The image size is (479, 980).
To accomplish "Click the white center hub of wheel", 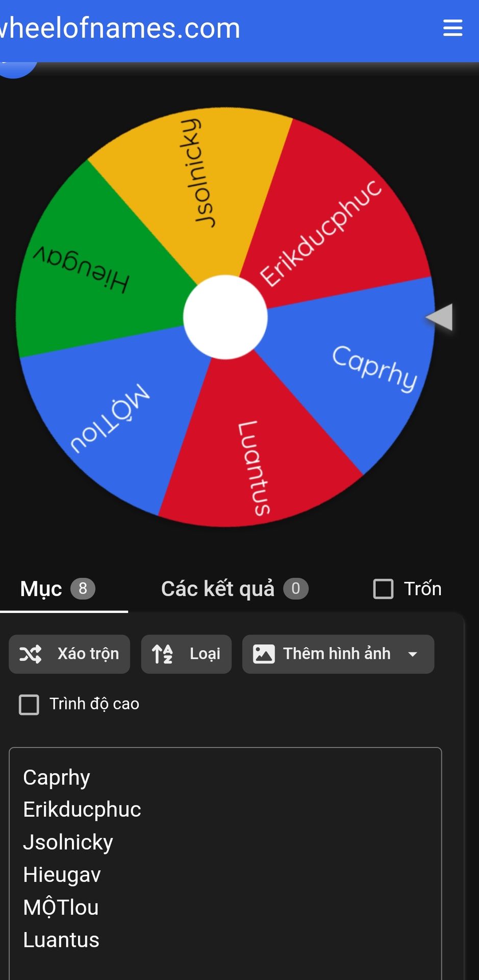I will [x=225, y=317].
